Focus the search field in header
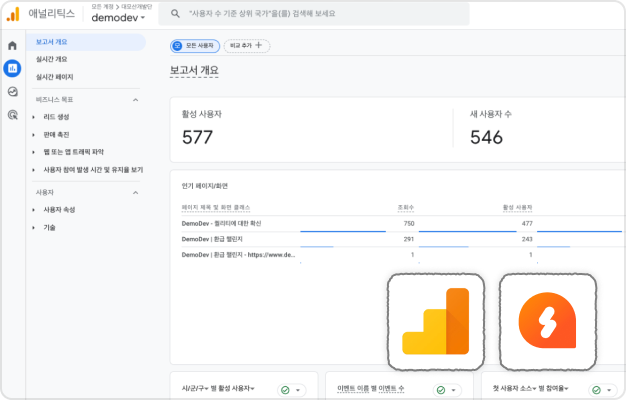Screen dimensions: 626x400 314,14
